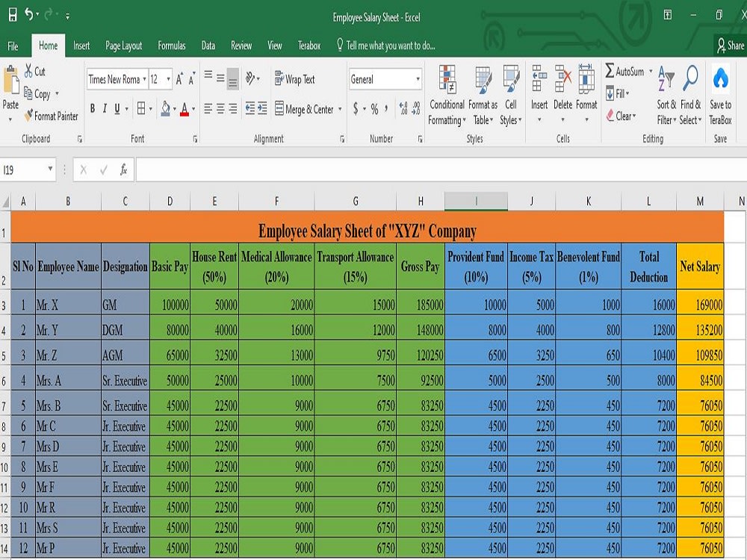747x560 pixels.
Task: Click the Orientation angled text icon
Action: coord(250,78)
